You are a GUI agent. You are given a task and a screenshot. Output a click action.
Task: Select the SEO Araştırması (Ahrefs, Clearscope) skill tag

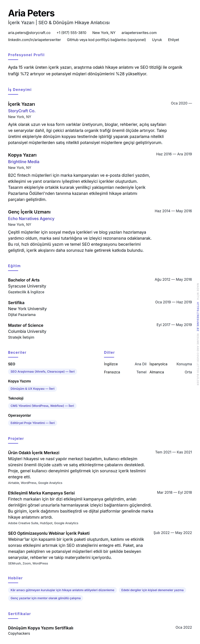42,371
